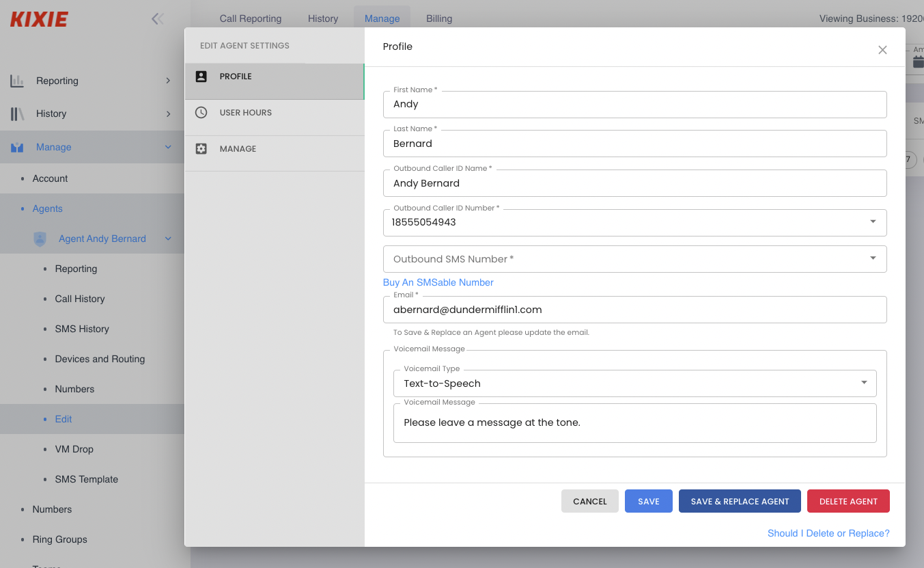924x568 pixels.
Task: Switch to Call Reporting tab
Action: coord(251,18)
